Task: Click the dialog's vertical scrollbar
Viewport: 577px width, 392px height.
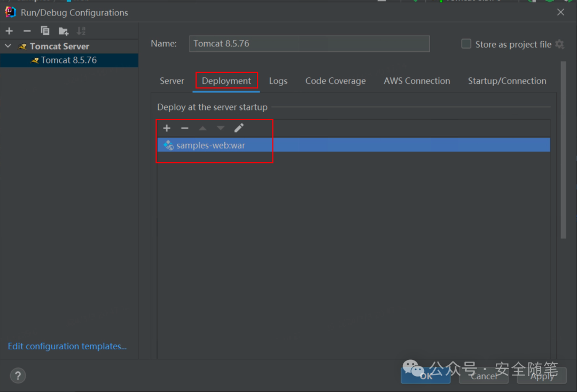Action: (564, 150)
